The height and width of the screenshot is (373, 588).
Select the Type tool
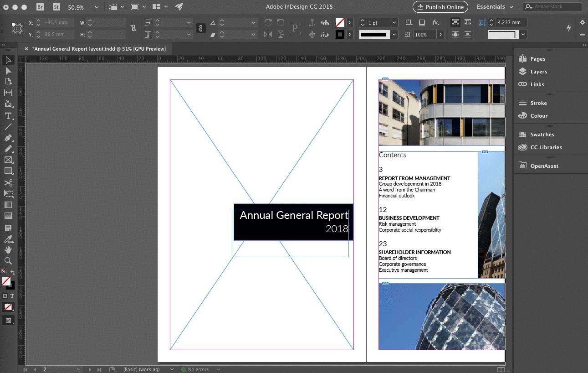tap(8, 116)
